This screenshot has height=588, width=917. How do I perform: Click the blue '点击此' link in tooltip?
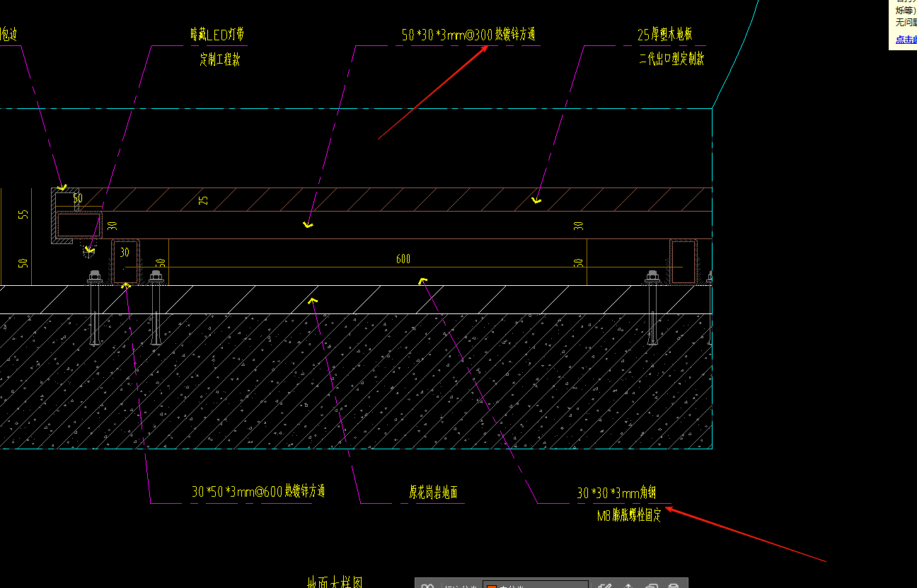(x=906, y=40)
